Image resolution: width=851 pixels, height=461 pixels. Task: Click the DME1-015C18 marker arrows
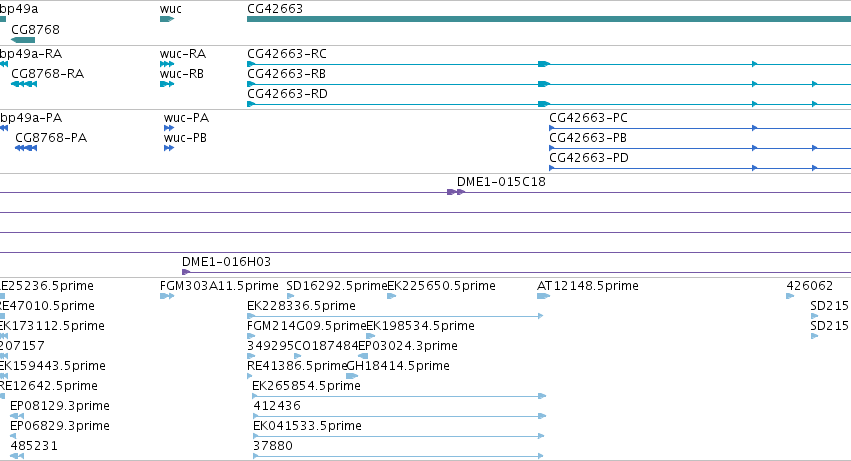tap(456, 192)
